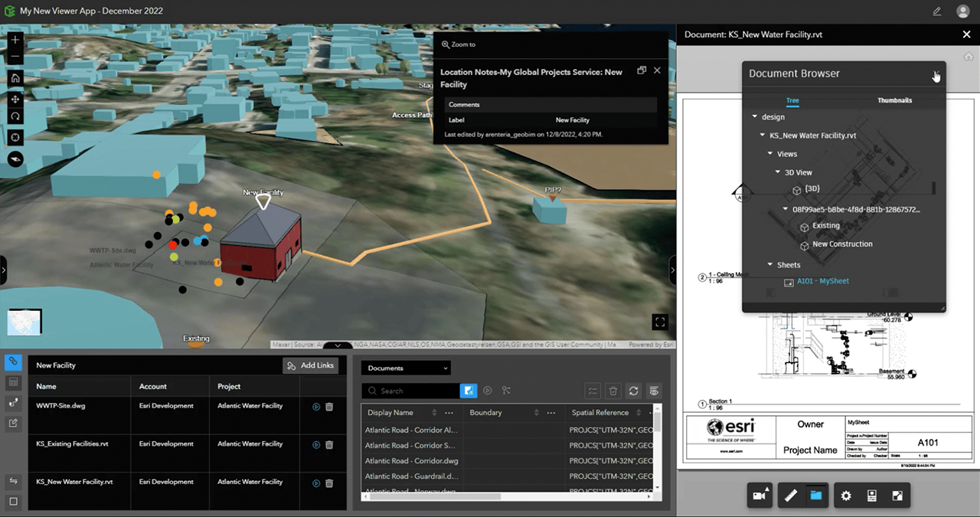The height and width of the screenshot is (517, 980).
Task: Select the edit note icon in the sidebar
Action: pyautogui.click(x=13, y=423)
